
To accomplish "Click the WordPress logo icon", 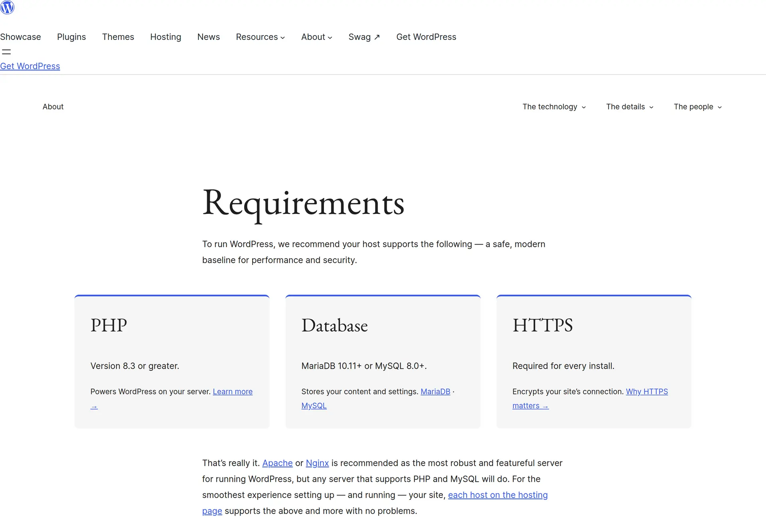I will [x=7, y=7].
